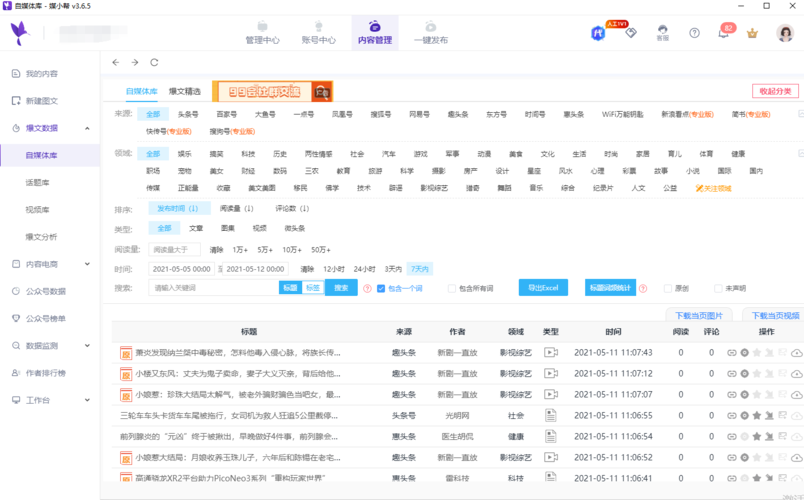Open the notification bell with 82 badge
The height and width of the screenshot is (500, 804).
tap(723, 33)
